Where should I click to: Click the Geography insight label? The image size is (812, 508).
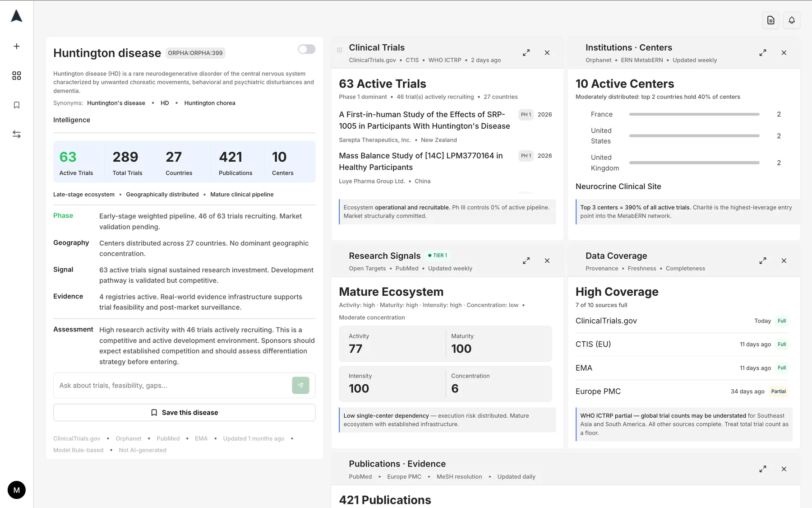pyautogui.click(x=71, y=242)
